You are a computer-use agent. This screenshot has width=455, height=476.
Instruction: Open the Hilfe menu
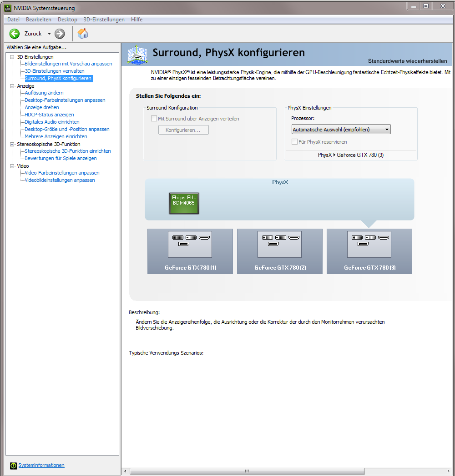pos(136,20)
